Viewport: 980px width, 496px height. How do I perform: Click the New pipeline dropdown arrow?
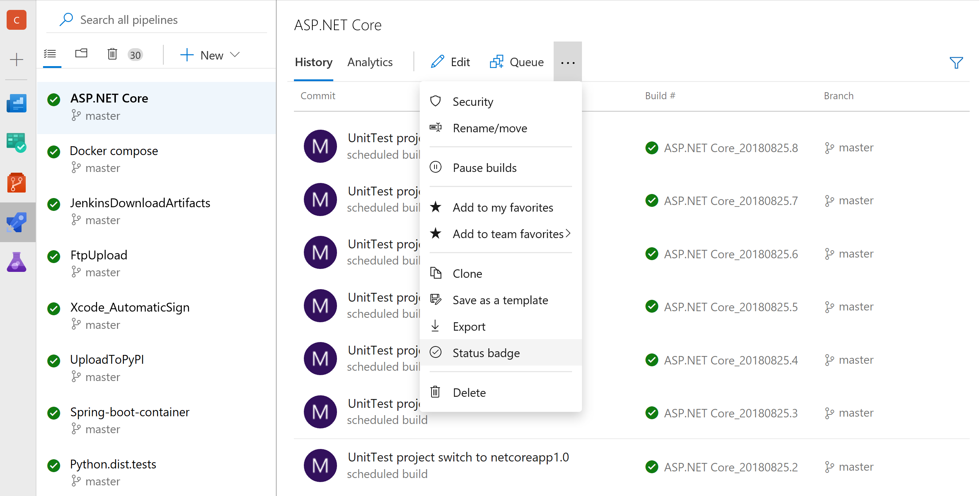(237, 54)
